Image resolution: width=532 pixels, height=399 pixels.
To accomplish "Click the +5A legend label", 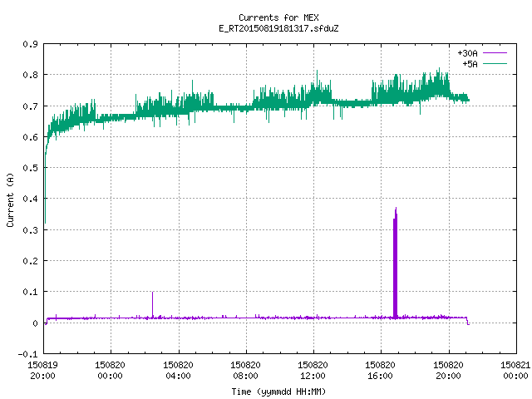I will (470, 64).
